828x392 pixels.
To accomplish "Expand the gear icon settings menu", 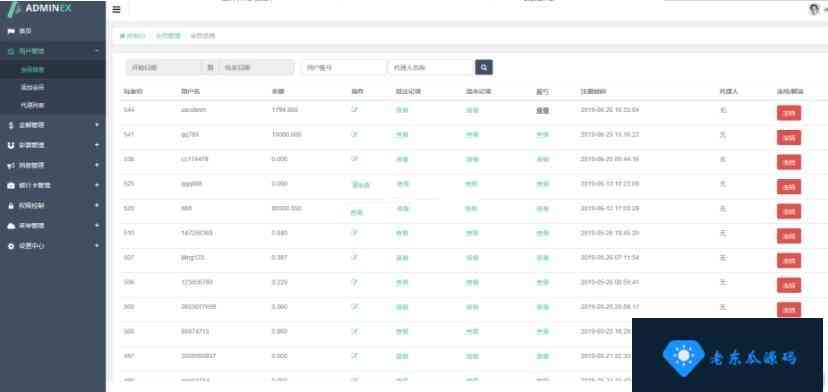I will [x=53, y=246].
